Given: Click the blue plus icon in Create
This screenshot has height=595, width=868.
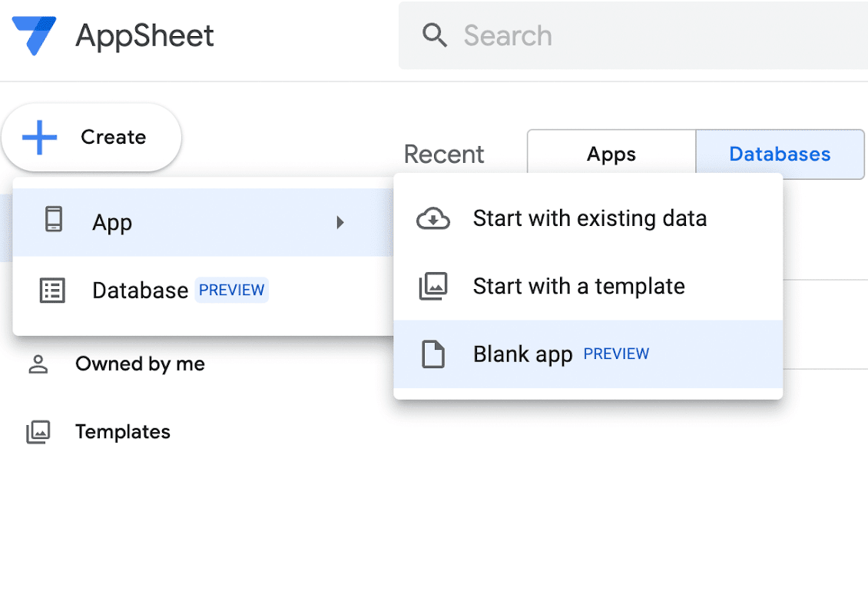Looking at the screenshot, I should (39, 137).
